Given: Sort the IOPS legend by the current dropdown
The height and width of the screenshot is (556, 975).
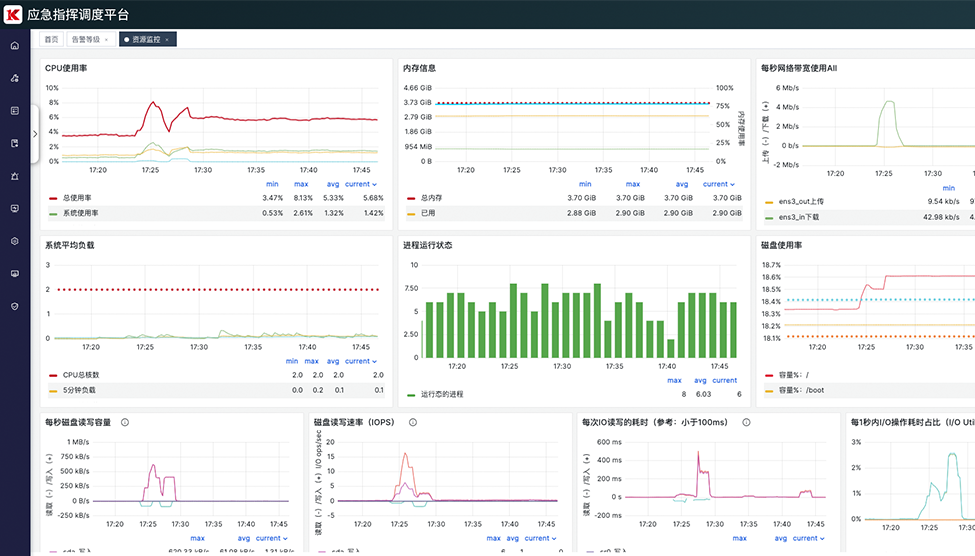Looking at the screenshot, I should (x=540, y=539).
